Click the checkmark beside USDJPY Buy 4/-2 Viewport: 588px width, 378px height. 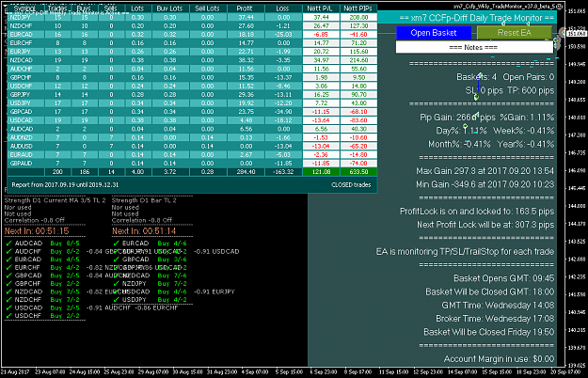point(117,300)
